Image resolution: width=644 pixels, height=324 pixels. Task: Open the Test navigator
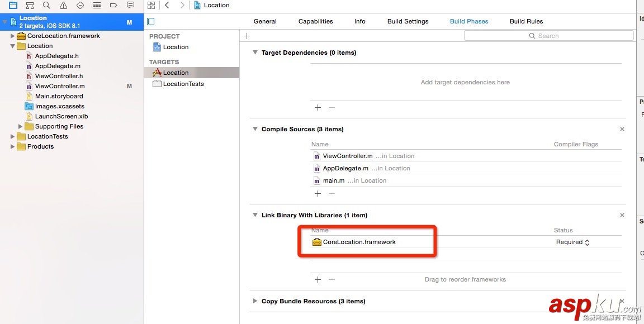[80, 5]
